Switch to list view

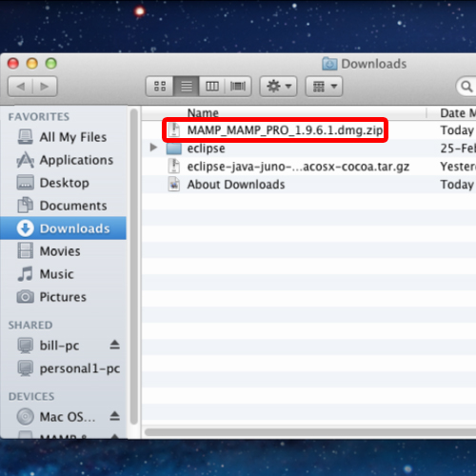point(187,86)
